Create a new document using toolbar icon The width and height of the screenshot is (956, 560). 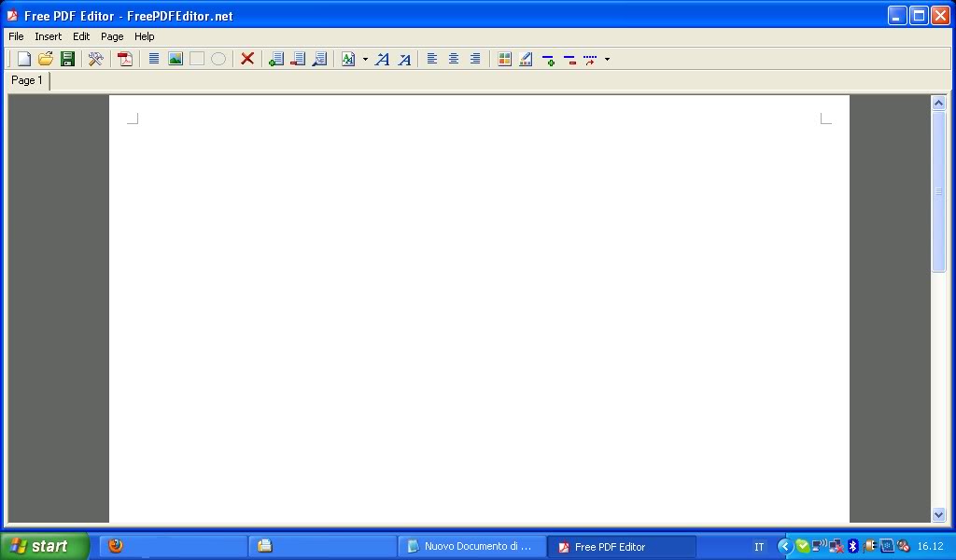click(x=24, y=59)
